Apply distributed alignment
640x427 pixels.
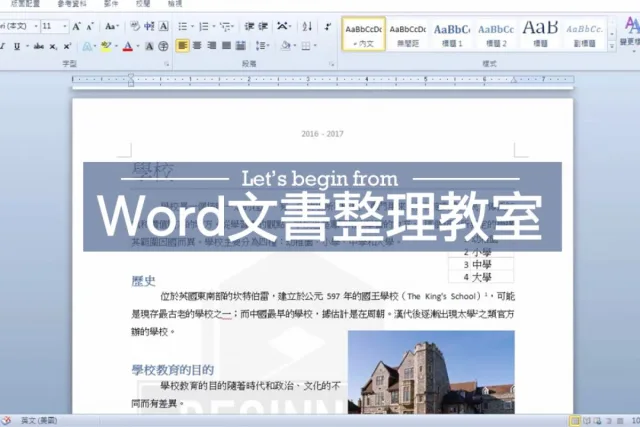click(x=241, y=46)
